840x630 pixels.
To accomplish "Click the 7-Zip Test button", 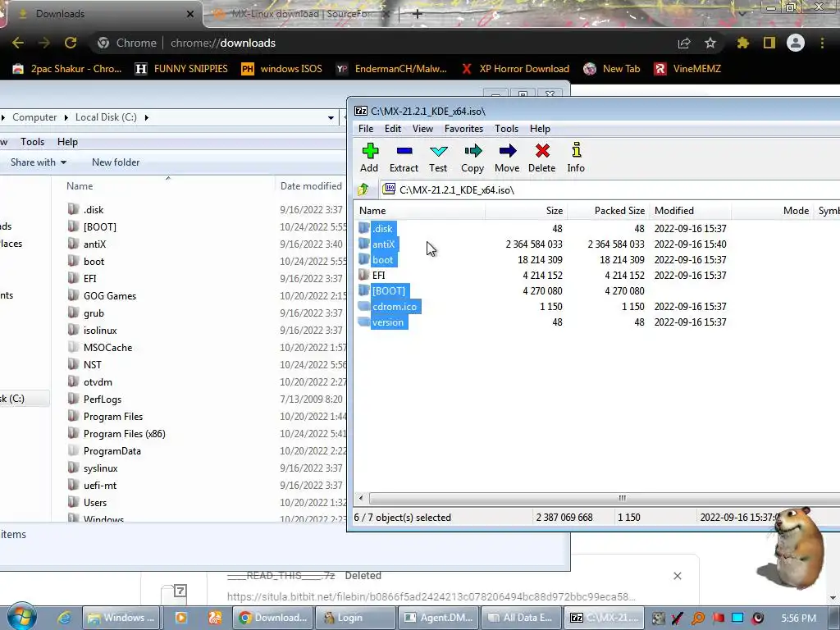I will point(438,158).
